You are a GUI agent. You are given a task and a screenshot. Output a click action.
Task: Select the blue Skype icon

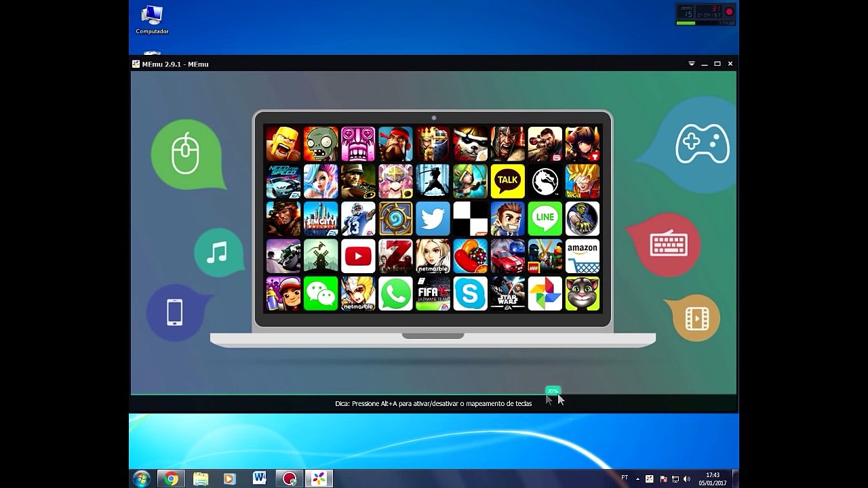(x=470, y=293)
